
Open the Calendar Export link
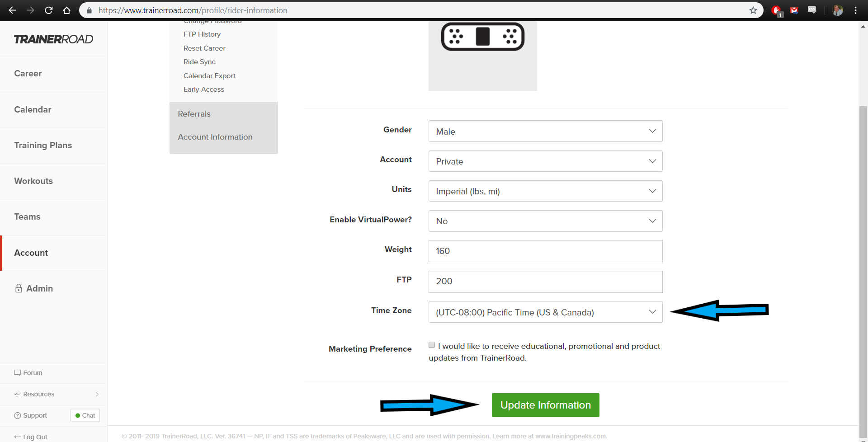click(x=209, y=76)
